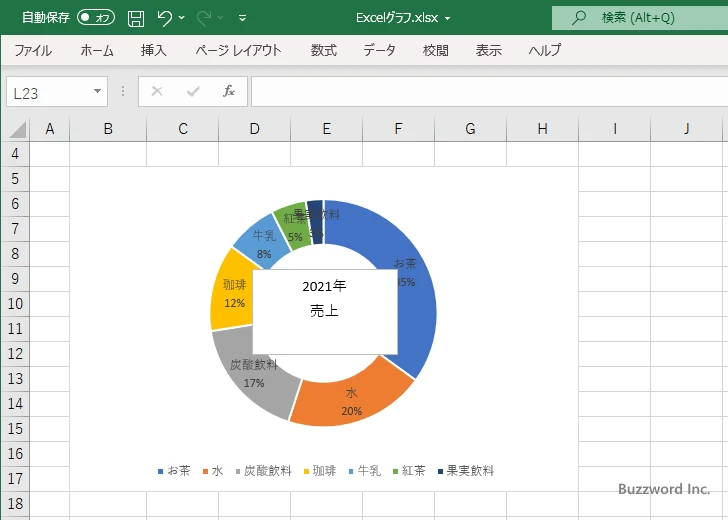
Task: Select the 2021年 売上 text box
Action: tap(325, 312)
